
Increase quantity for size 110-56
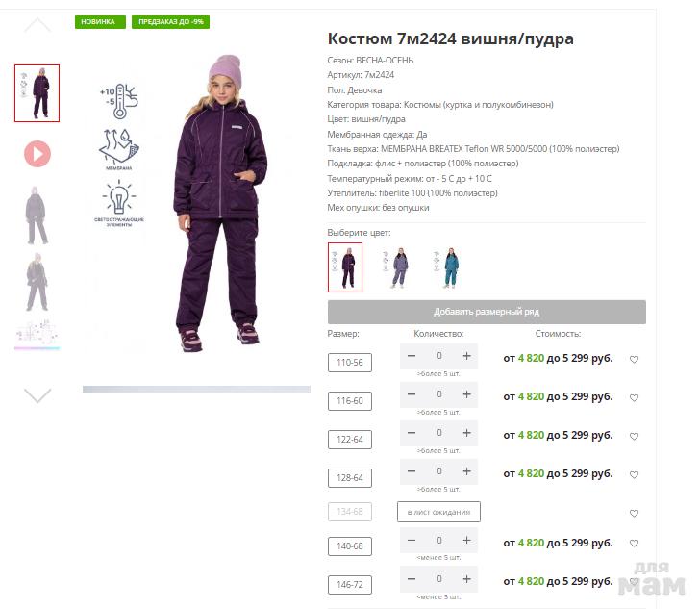click(x=466, y=356)
